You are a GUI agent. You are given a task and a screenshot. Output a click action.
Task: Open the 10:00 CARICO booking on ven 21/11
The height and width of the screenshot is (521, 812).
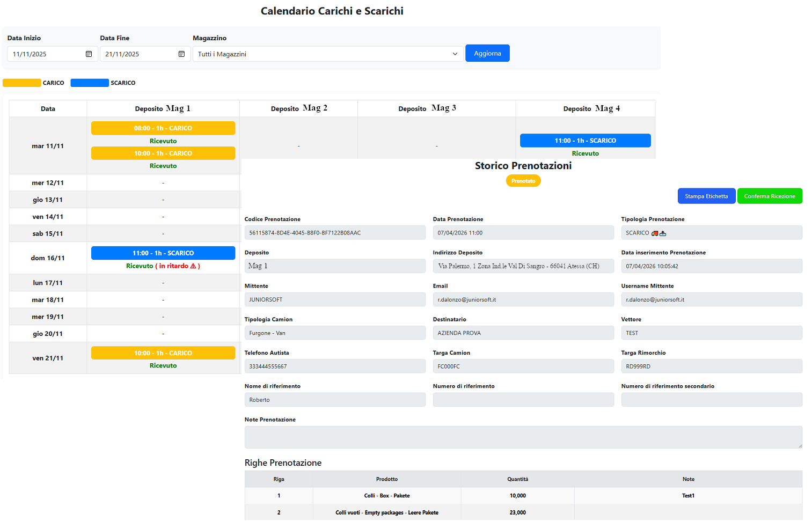coord(163,353)
